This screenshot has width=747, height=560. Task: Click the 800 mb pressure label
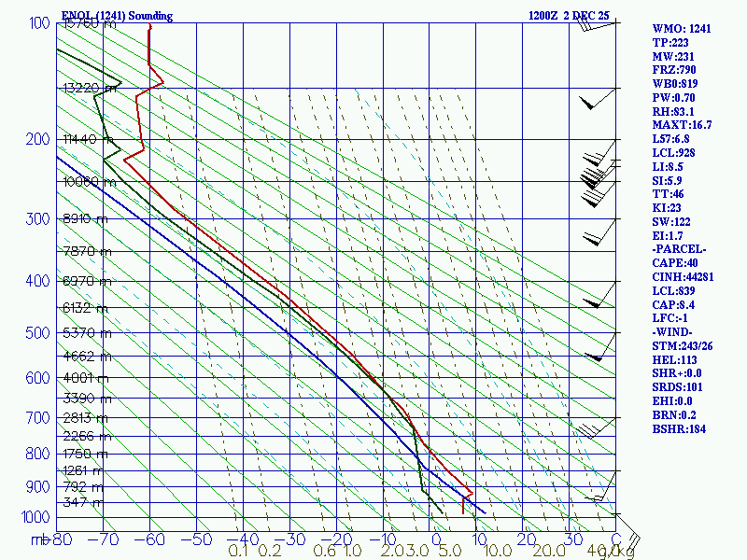(x=37, y=454)
